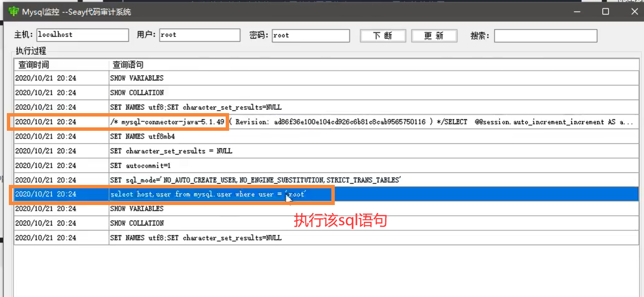This screenshot has width=644, height=297.
Task: Click the 用户: label
Action: click(146, 35)
